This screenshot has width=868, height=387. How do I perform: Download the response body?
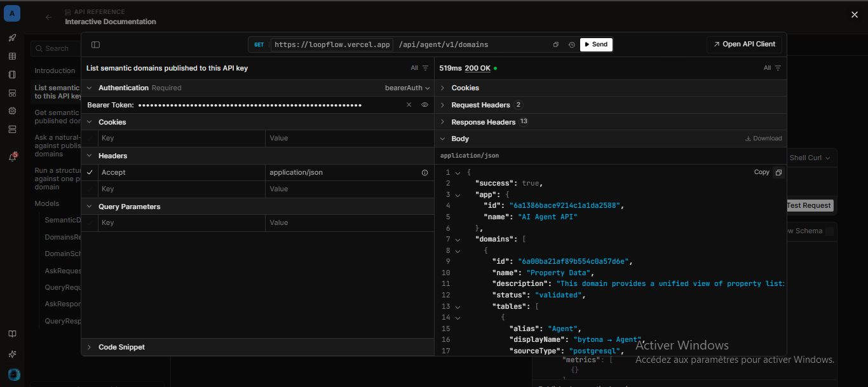click(x=764, y=139)
